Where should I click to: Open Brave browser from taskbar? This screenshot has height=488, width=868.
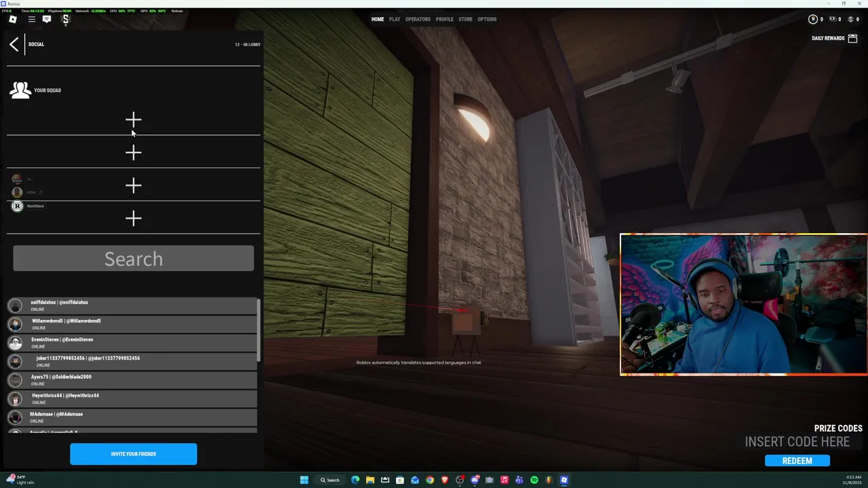445,480
